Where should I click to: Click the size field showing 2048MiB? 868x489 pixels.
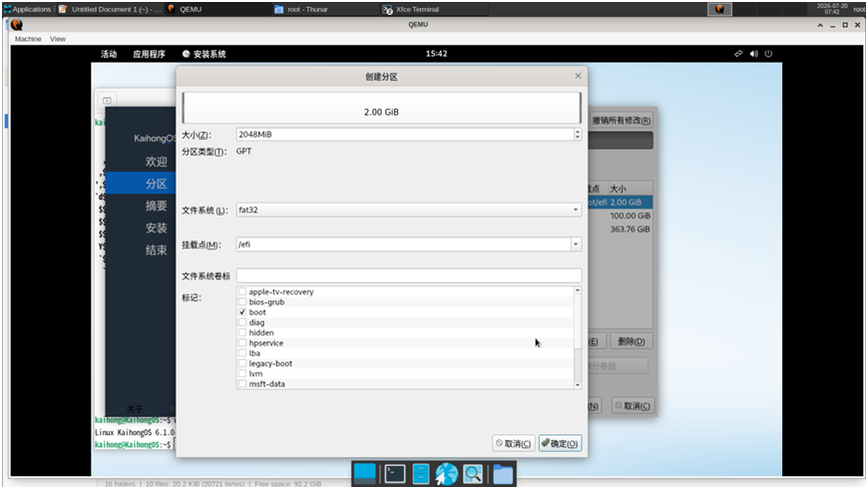tap(405, 134)
